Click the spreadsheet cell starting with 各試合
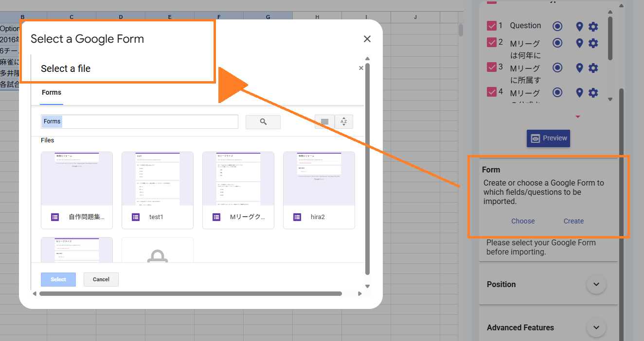 [10, 85]
